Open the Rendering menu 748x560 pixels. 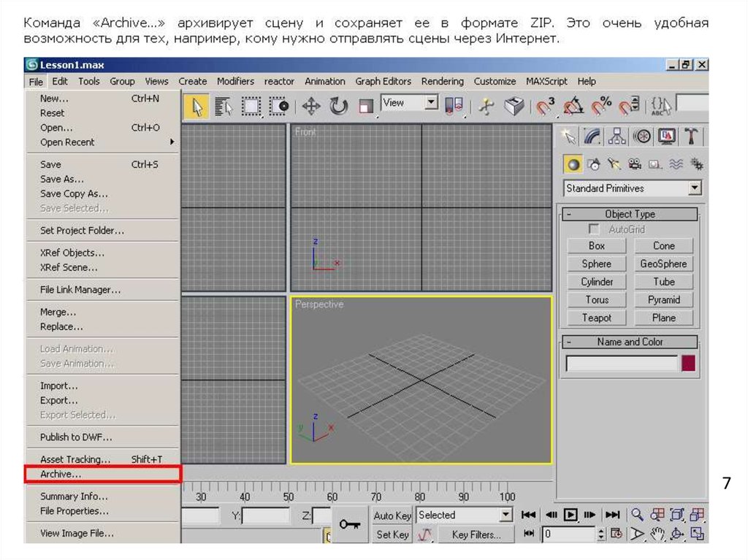[x=442, y=81]
